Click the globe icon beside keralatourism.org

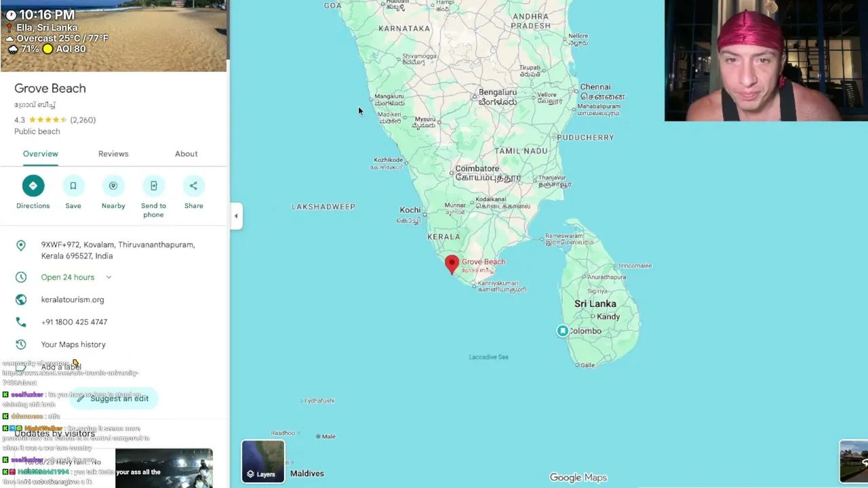point(21,300)
